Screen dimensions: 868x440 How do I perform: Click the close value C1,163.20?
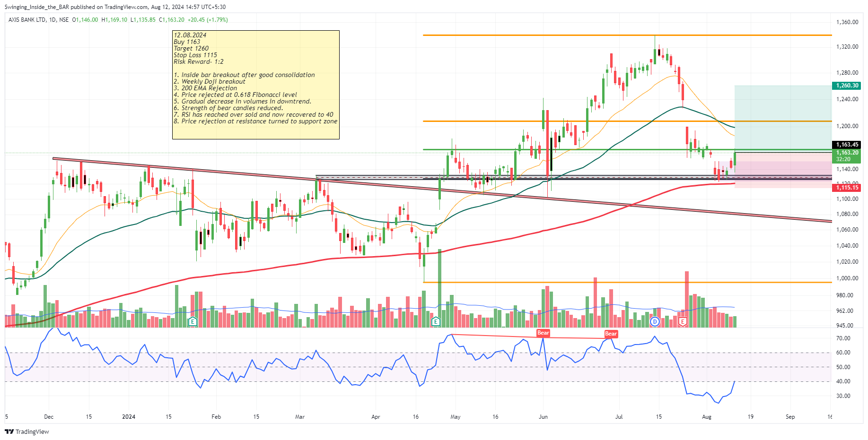pos(172,20)
